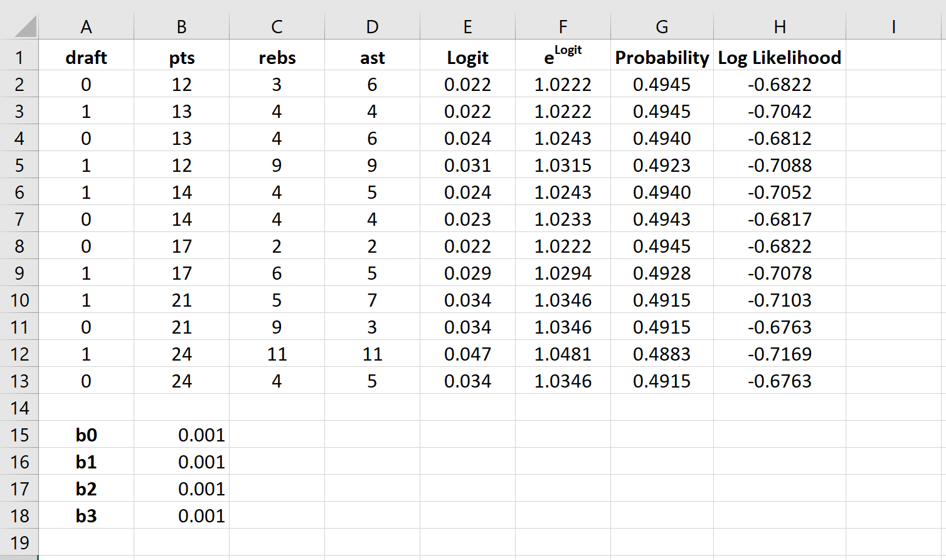This screenshot has width=946, height=560.
Task: Select row 14 header
Action: point(19,408)
